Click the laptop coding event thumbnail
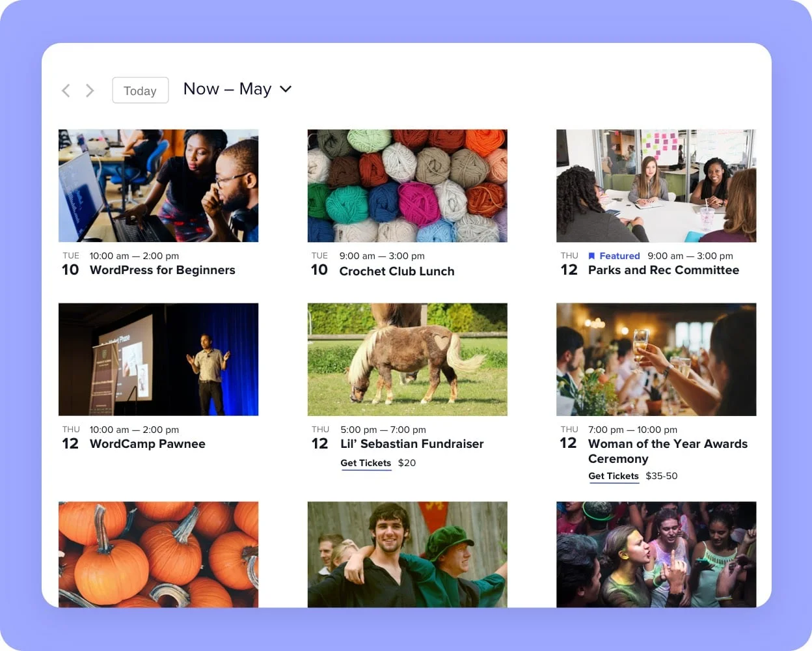Image resolution: width=812 pixels, height=651 pixels. coord(159,186)
